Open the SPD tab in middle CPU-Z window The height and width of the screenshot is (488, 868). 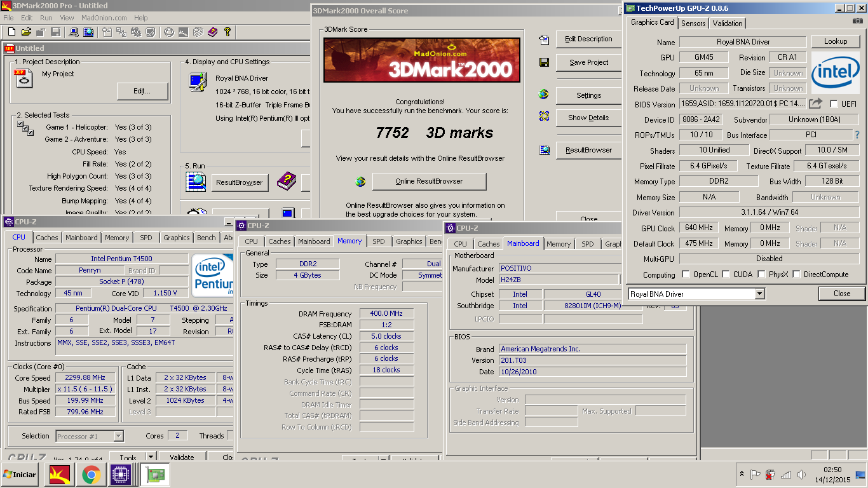point(379,241)
